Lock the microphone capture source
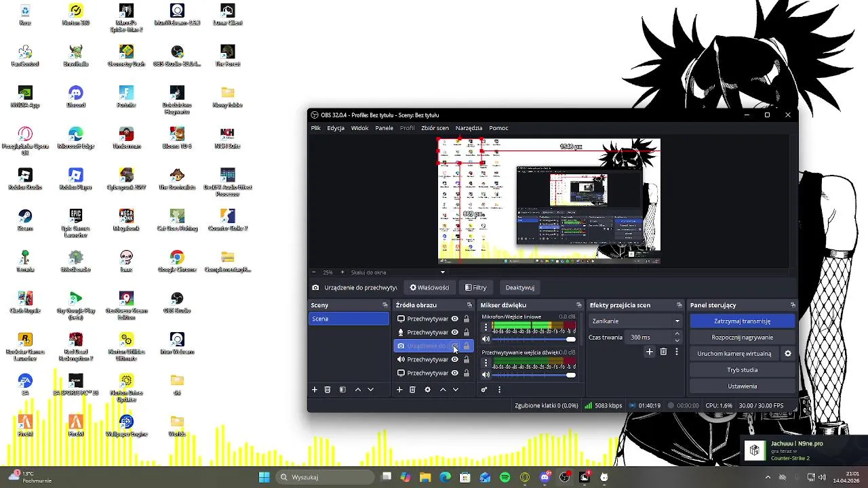 tap(467, 332)
